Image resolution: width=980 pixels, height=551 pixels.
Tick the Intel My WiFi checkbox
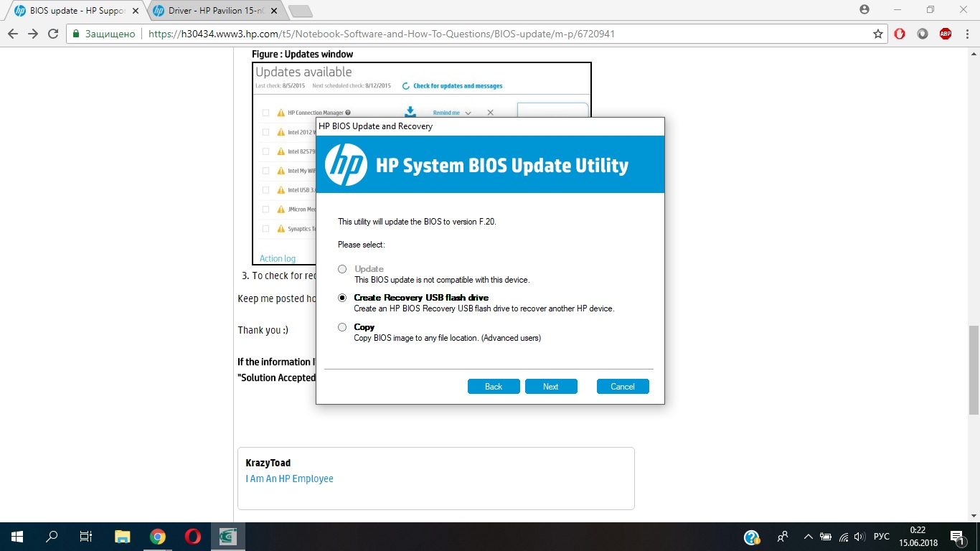(x=265, y=171)
